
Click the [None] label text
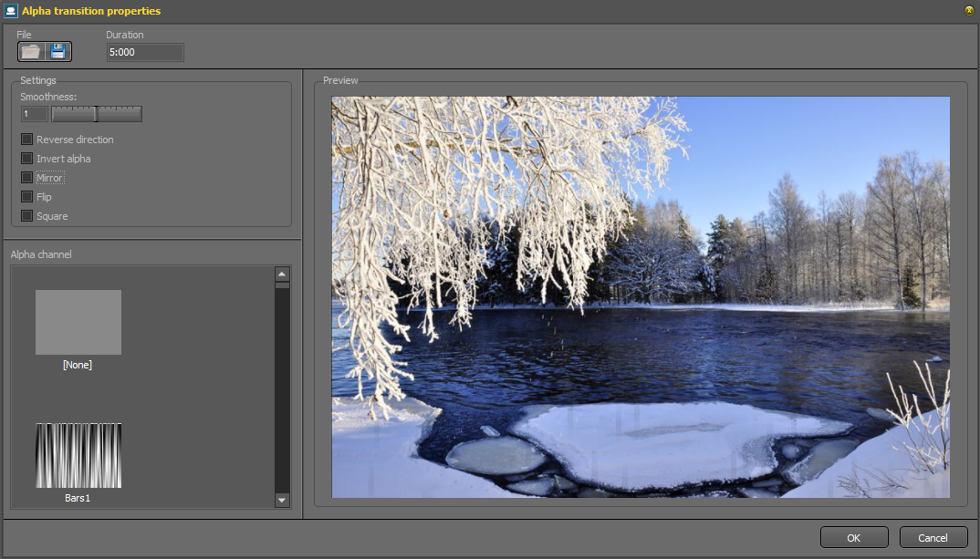(78, 365)
